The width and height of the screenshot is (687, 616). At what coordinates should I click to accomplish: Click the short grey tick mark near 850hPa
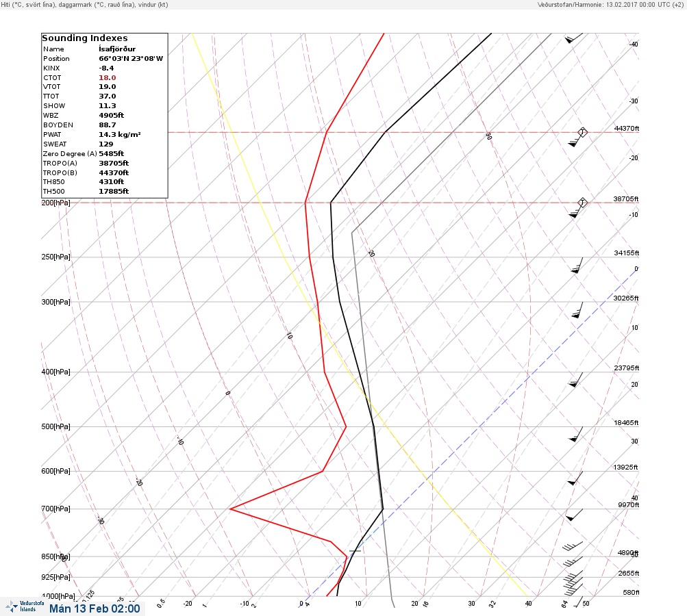355,551
